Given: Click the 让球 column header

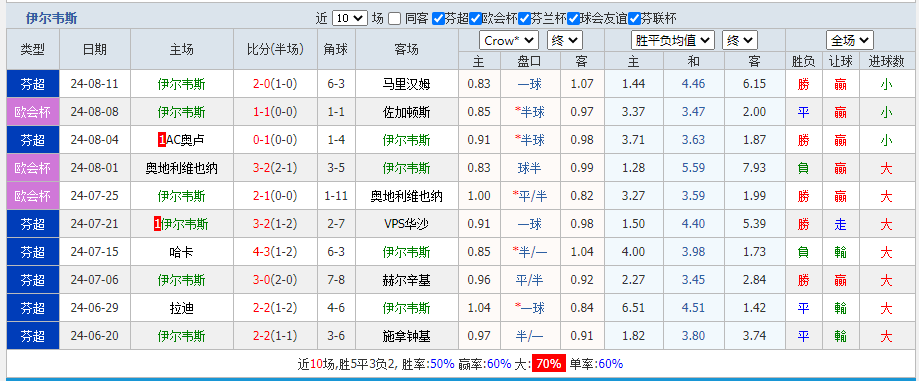Looking at the screenshot, I should tap(840, 61).
